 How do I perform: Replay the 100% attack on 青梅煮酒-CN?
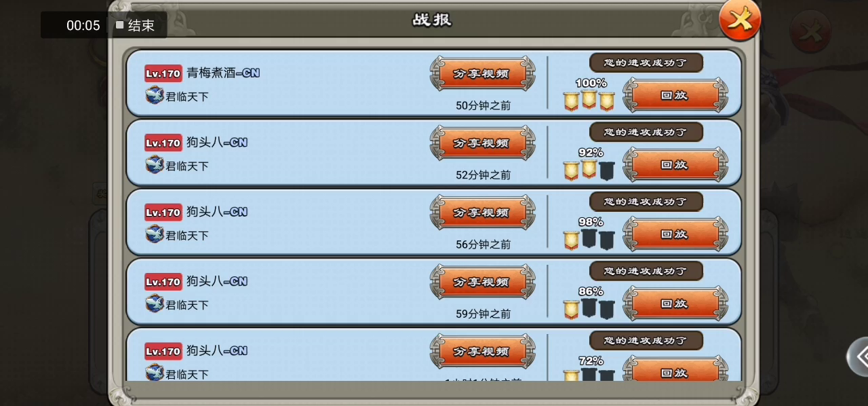point(675,95)
